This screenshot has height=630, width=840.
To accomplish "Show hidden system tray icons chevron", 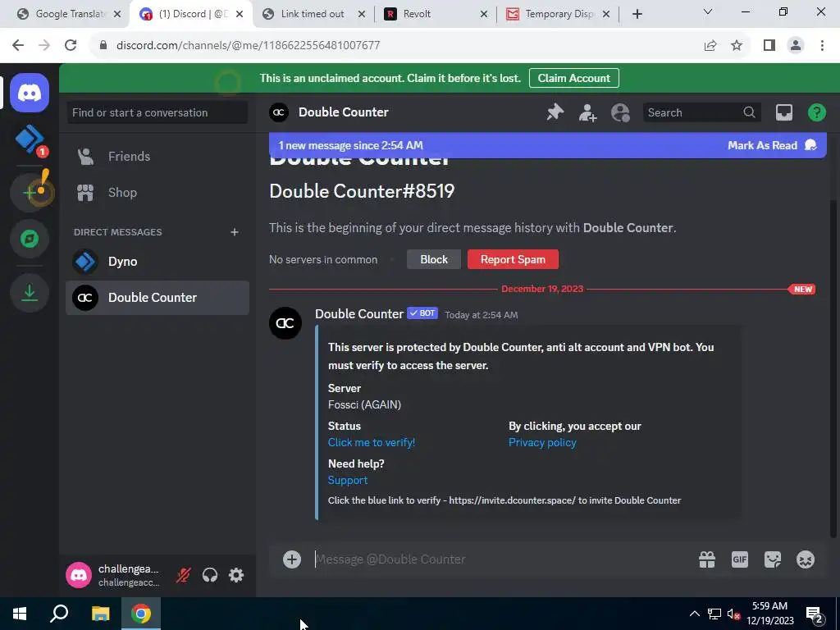I will [694, 614].
